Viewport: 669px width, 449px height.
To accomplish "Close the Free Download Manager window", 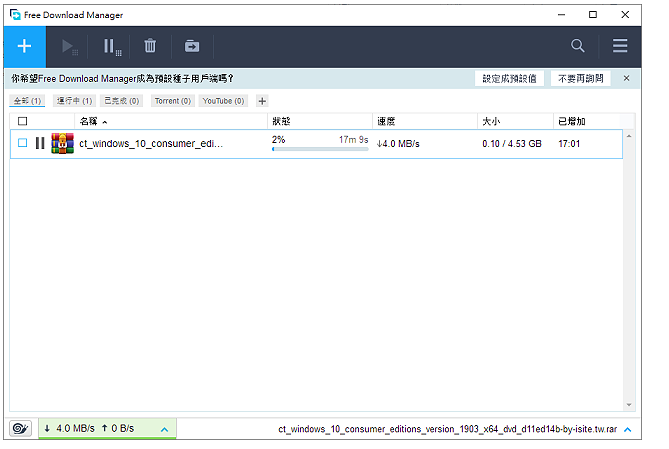I will 625,15.
